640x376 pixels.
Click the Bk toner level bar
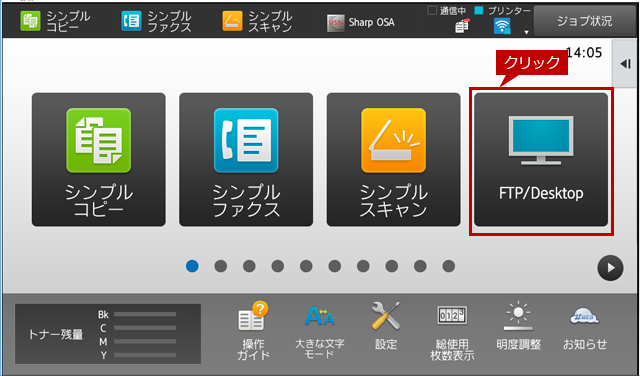pos(145,314)
